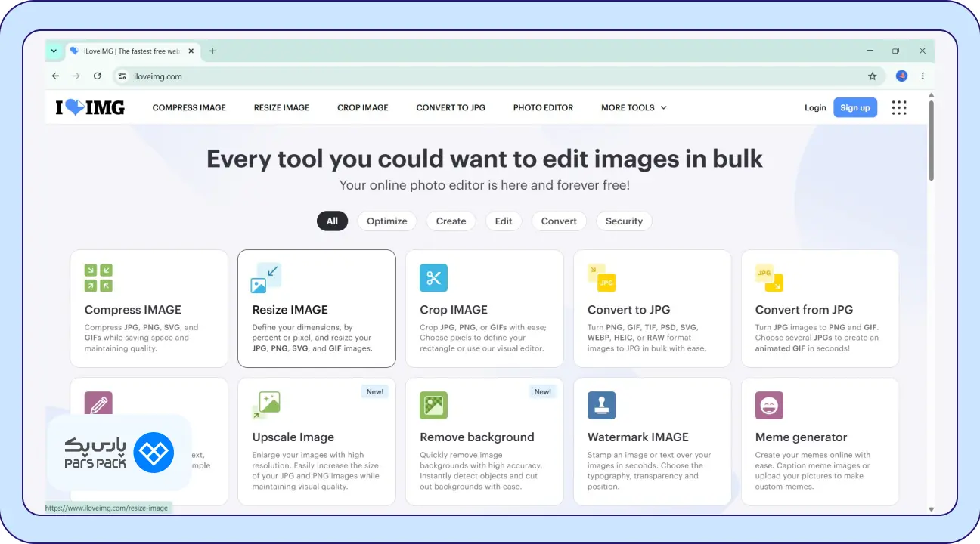Open the apps grid menu icon
Viewport: 980px width, 544px height.
(x=899, y=107)
